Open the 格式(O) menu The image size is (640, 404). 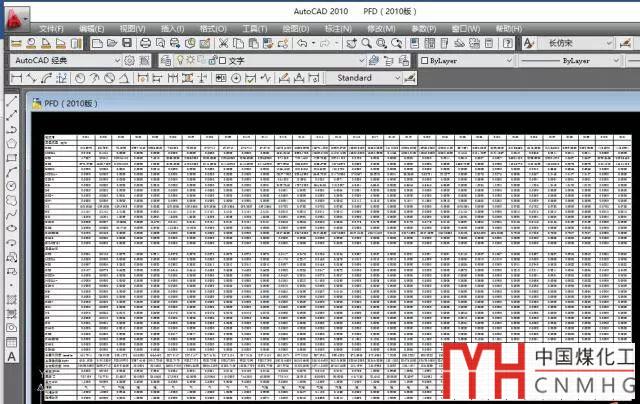pyautogui.click(x=213, y=29)
